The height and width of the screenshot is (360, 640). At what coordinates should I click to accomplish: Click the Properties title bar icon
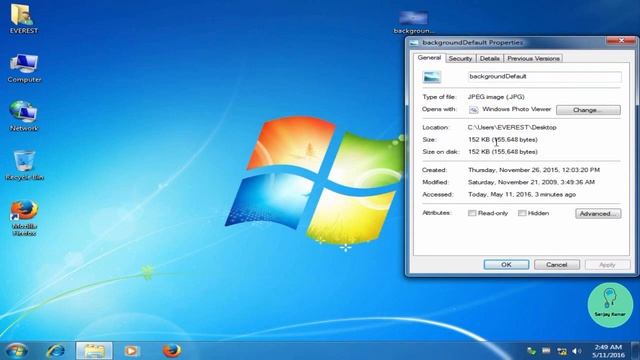[x=414, y=42]
